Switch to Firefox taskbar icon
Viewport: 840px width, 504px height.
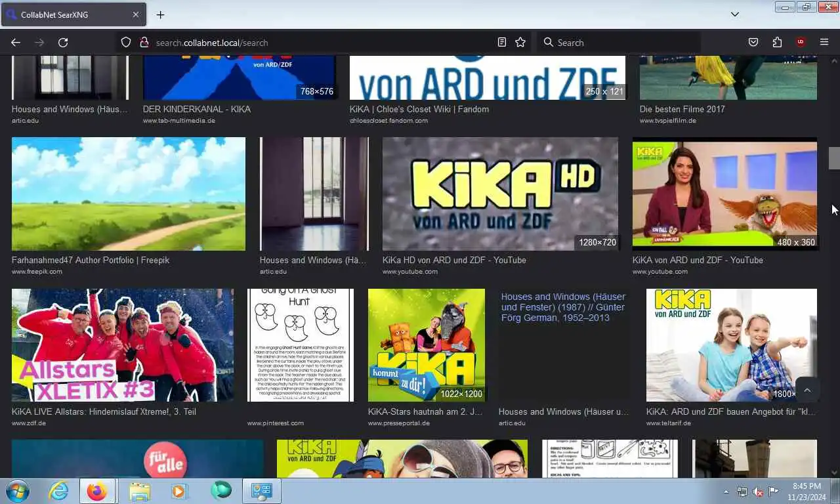point(97,491)
